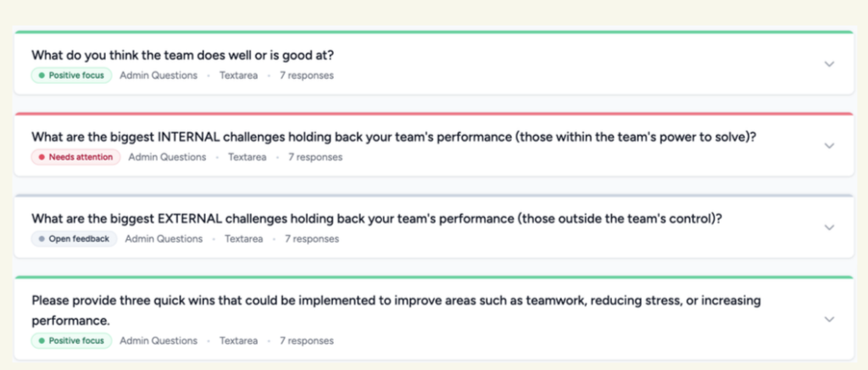The width and height of the screenshot is (868, 370).
Task: Click Admin Questions under the first question
Action: click(x=159, y=76)
